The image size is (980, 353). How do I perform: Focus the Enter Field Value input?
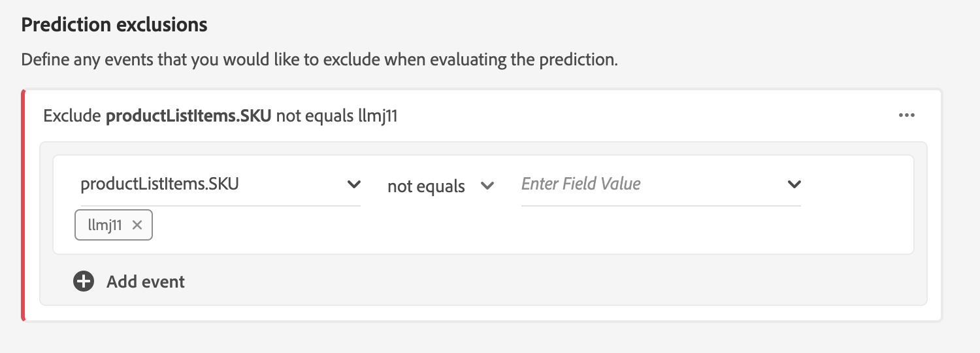[647, 184]
